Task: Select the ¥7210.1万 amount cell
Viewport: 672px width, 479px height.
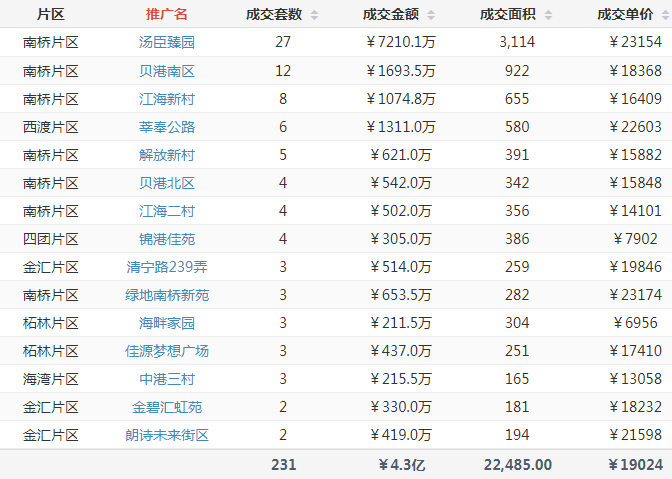Action: click(x=401, y=42)
